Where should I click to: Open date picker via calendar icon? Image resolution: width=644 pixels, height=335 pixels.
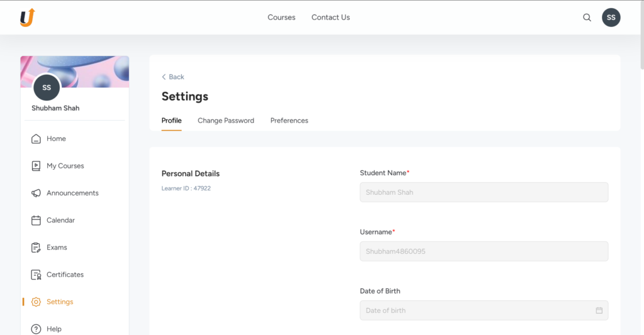(599, 310)
